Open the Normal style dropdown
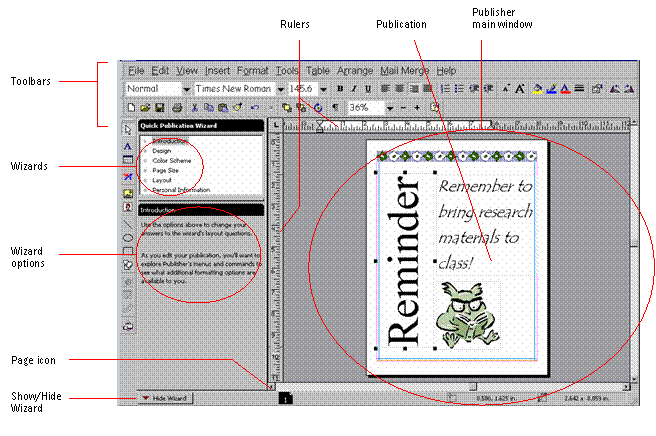This screenshot has height=436, width=656. point(185,89)
